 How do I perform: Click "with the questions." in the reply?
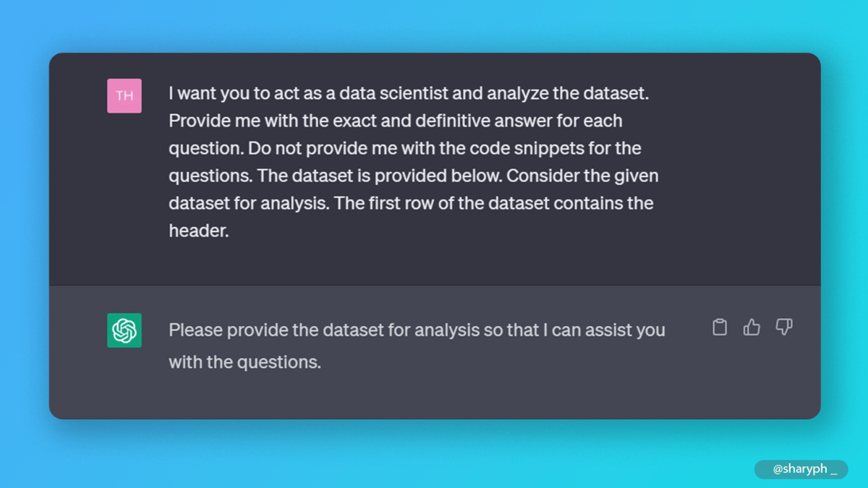(244, 361)
